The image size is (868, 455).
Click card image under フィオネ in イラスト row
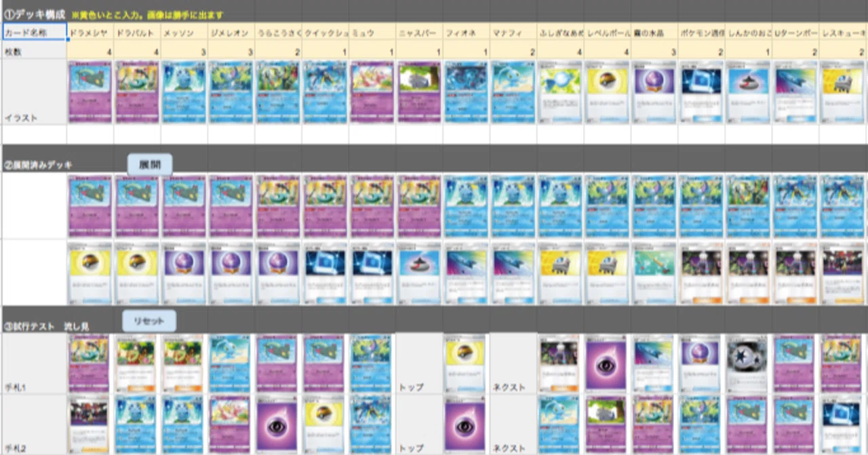pyautogui.click(x=466, y=92)
